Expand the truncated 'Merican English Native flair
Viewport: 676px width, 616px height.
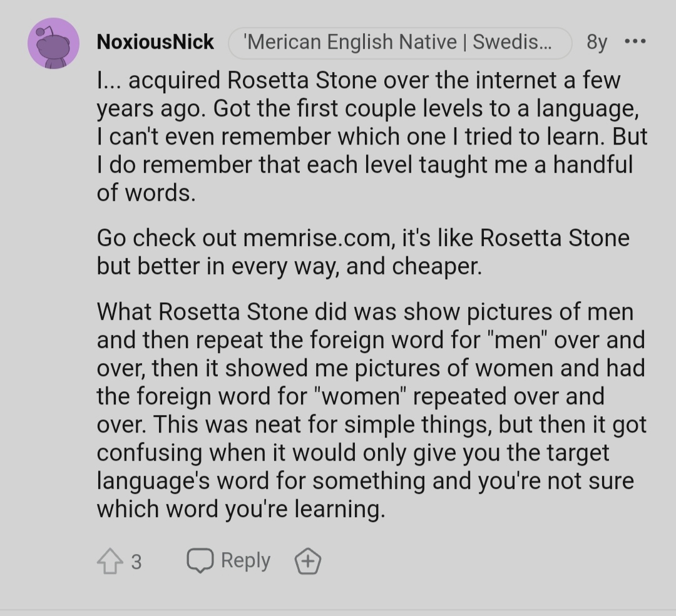tap(399, 43)
